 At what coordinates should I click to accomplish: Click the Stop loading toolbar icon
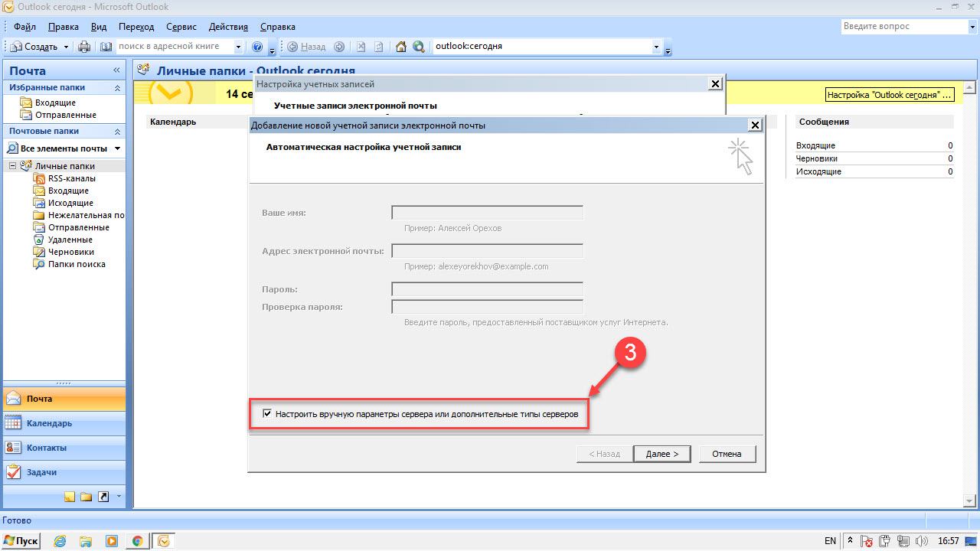361,47
